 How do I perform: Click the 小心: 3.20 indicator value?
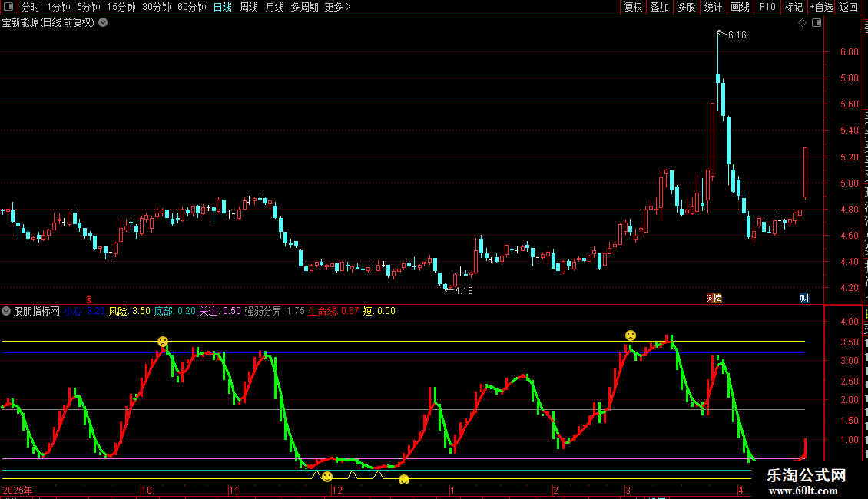[x=84, y=311]
